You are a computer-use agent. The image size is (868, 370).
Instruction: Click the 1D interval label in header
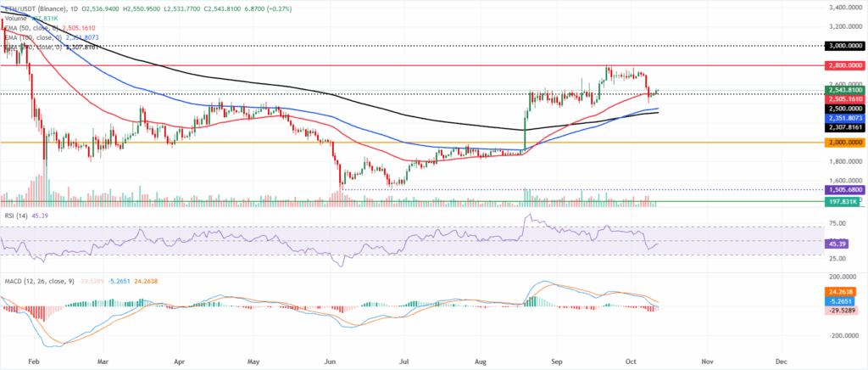point(74,8)
